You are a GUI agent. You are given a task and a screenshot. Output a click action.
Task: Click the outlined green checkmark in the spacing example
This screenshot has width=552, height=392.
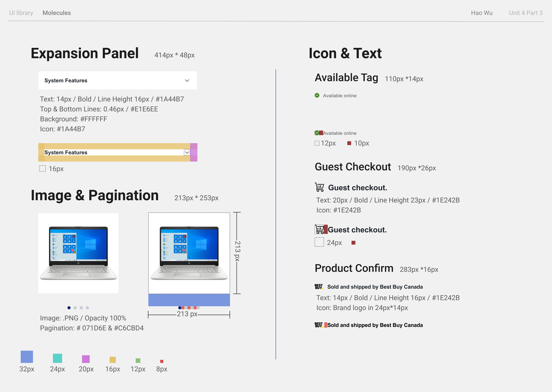pos(317,133)
